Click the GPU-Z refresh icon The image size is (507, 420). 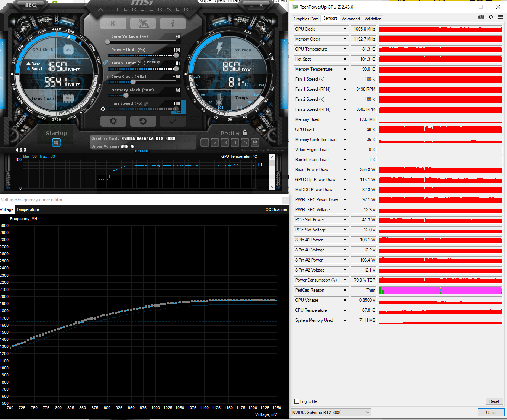pos(491,17)
